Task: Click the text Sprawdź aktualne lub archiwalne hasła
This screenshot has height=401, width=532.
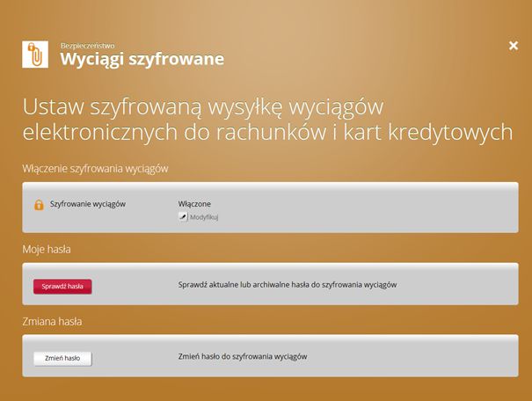Action: [244, 285]
